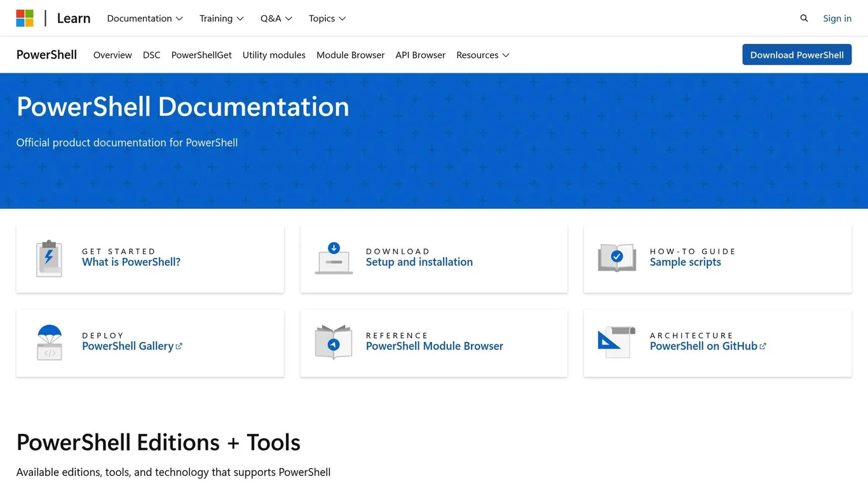Screen dimensions: 868x488
Task: Click the Architecture triangle ruler icon
Action: (617, 342)
